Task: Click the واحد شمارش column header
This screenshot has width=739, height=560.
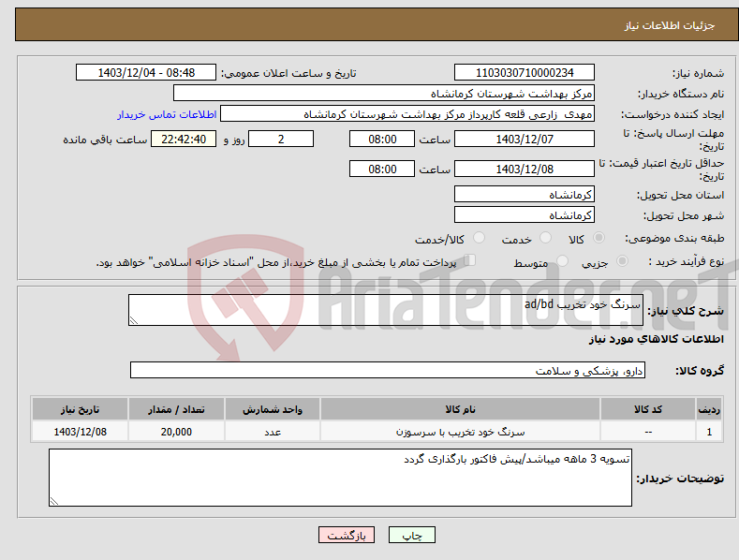Action: point(273,409)
